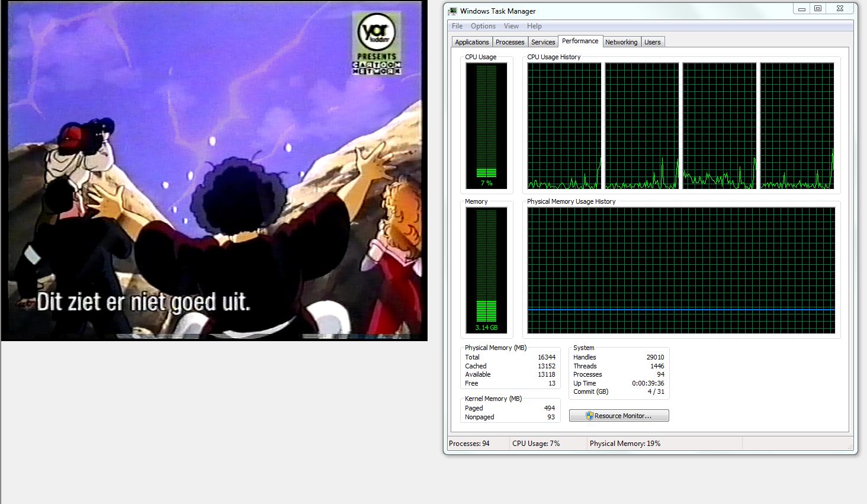Viewport: 867px width, 504px height.
Task: Click the Yorkiddin' Cartoon Network logo in video
Action: [x=377, y=43]
